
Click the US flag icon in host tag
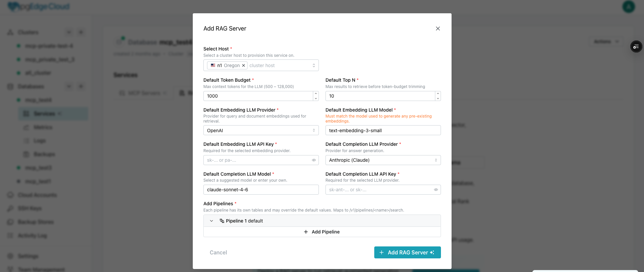(x=213, y=65)
